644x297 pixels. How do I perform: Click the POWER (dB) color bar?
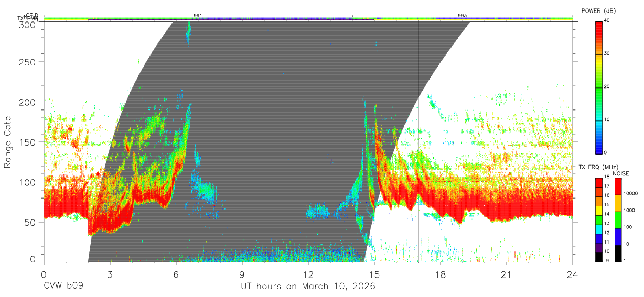598,87
